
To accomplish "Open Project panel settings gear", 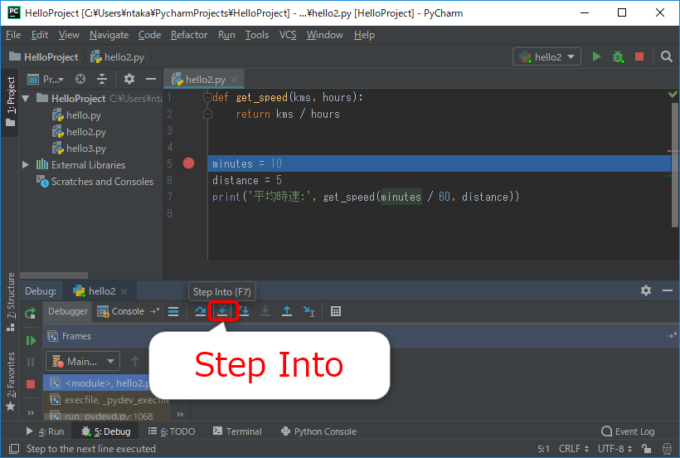I will 129,79.
